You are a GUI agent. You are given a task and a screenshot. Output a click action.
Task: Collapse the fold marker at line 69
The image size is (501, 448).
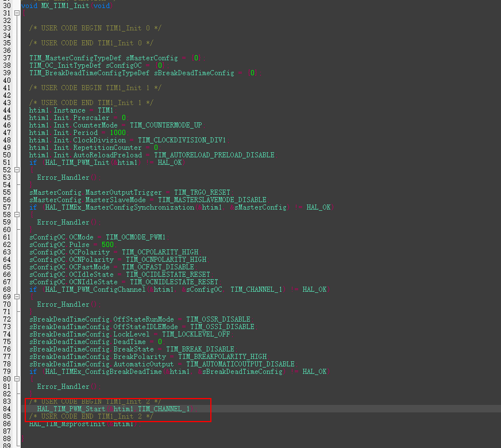coord(17,296)
